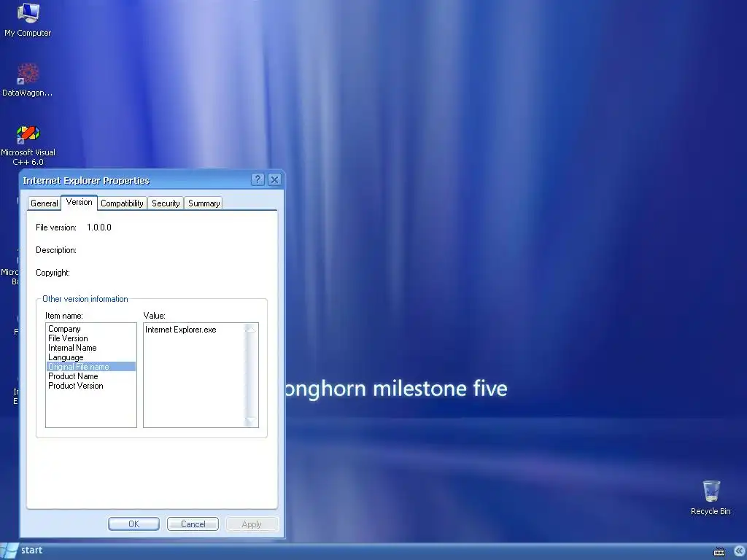Click the help question mark button in the title bar
The width and height of the screenshot is (747, 560).
(x=258, y=179)
